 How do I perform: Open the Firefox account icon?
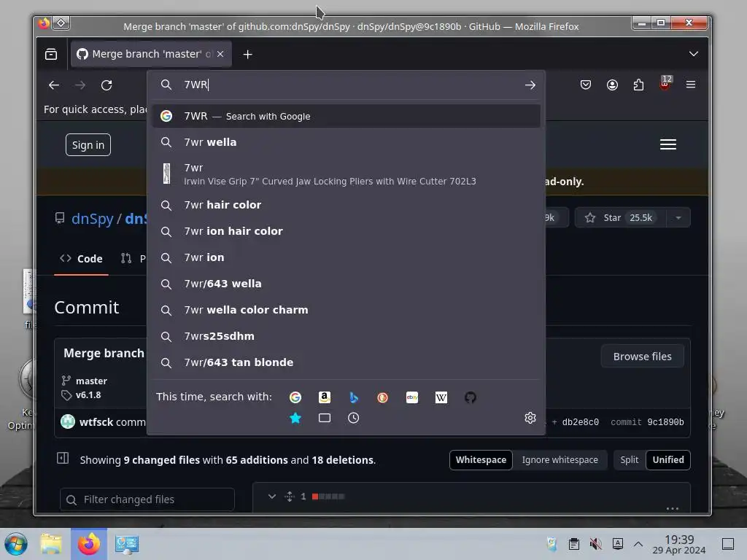(x=612, y=85)
